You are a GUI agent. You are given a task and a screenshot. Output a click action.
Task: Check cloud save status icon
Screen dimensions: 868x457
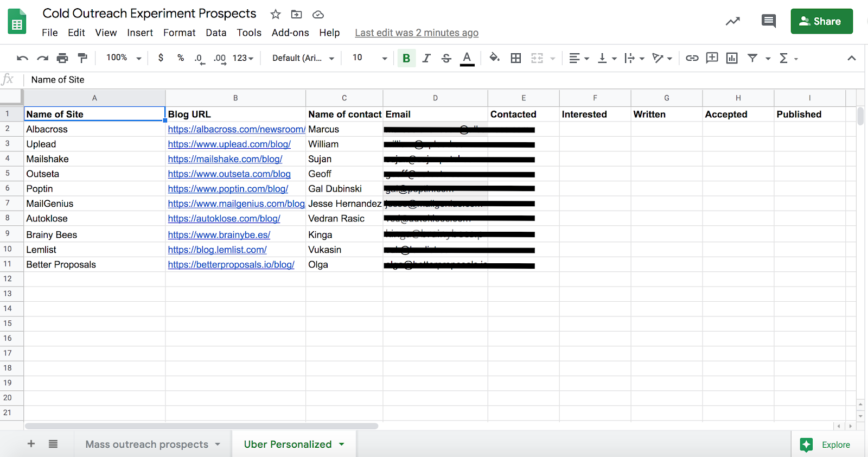[318, 14]
